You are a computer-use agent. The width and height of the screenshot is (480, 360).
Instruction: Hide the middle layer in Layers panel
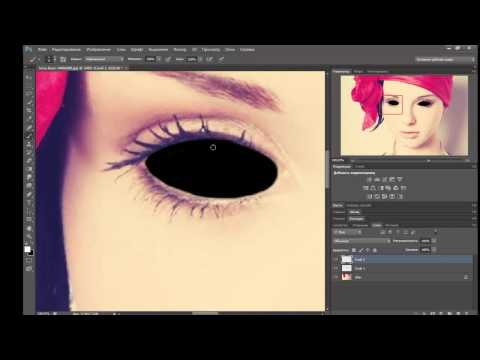pos(336,268)
